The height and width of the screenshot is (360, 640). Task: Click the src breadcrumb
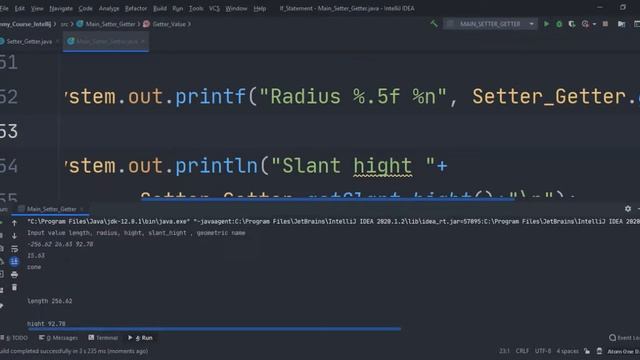click(x=64, y=24)
